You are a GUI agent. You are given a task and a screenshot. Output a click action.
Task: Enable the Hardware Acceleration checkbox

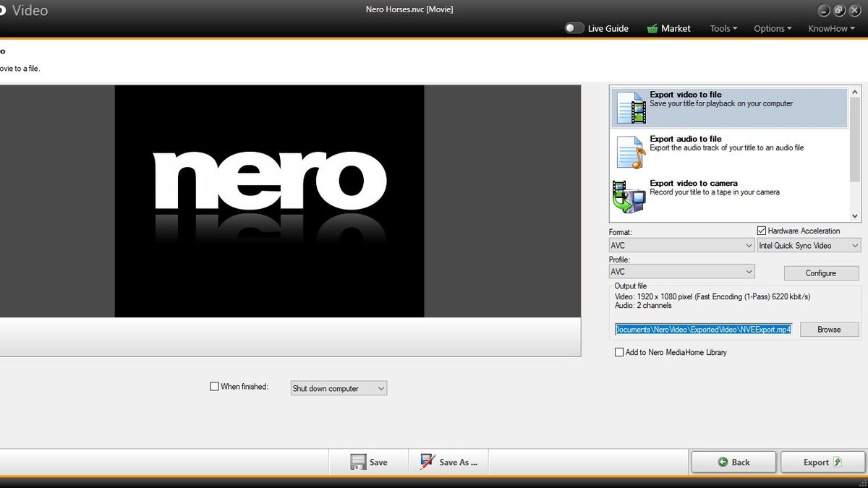762,231
